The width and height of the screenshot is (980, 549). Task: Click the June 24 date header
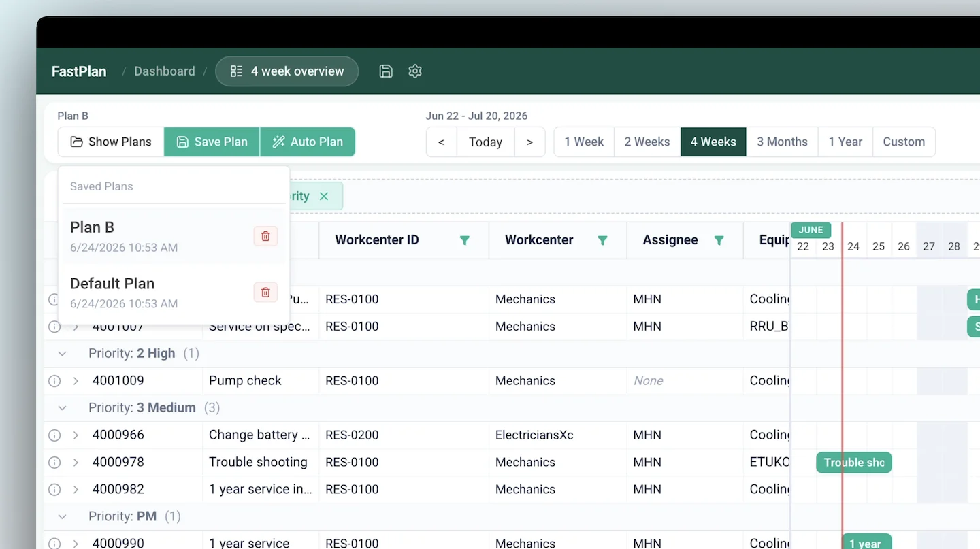coord(853,246)
